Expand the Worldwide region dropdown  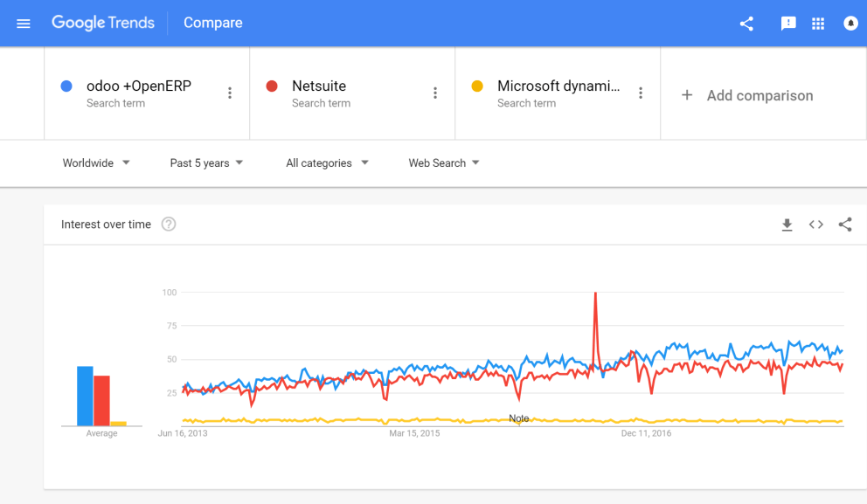(x=95, y=163)
